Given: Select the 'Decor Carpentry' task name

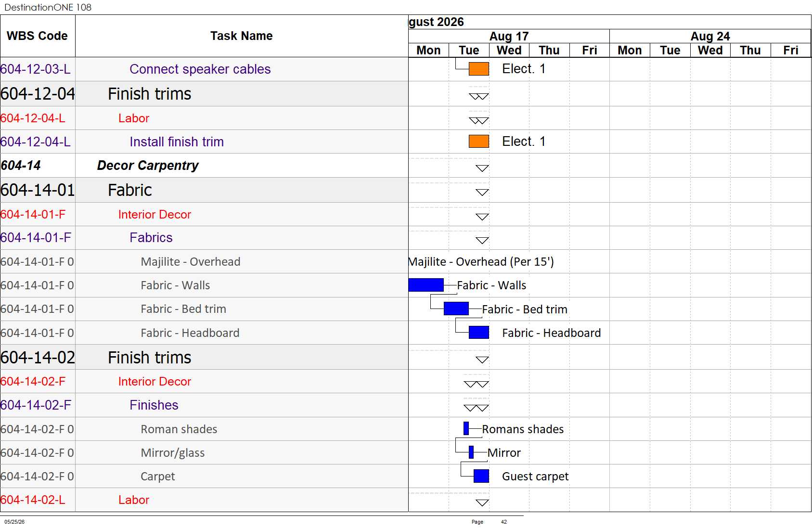Looking at the screenshot, I should tap(148, 165).
